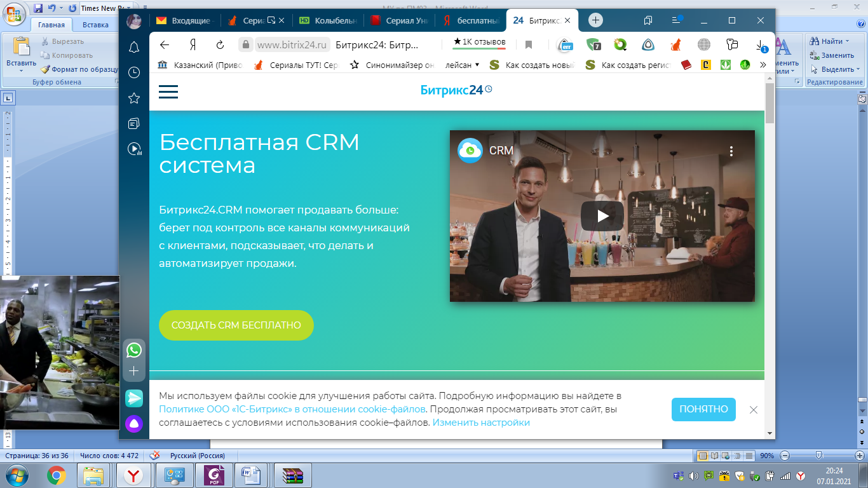Dismiss the cookie banner with the X
868x488 pixels.
pyautogui.click(x=754, y=410)
